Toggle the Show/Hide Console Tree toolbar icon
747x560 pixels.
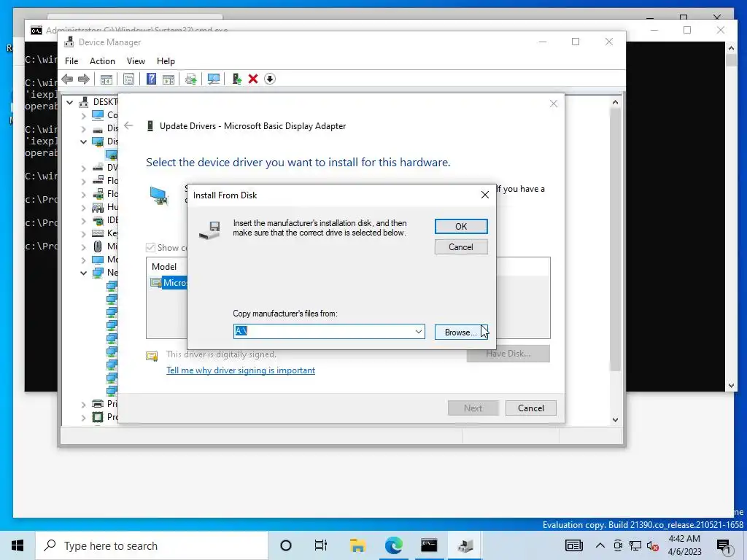pyautogui.click(x=107, y=79)
